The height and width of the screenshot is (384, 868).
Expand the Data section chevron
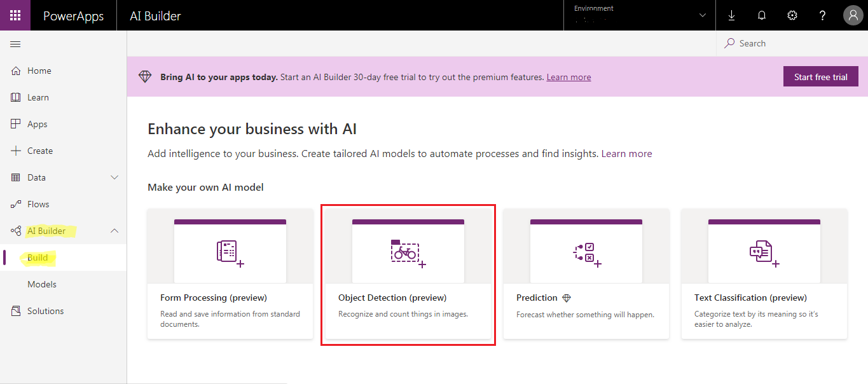point(114,177)
